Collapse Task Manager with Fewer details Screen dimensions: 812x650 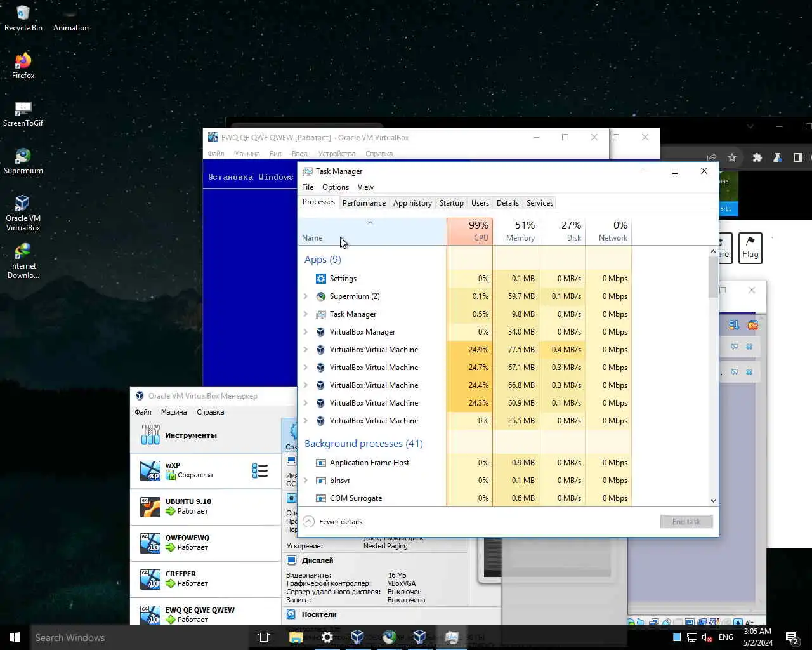pyautogui.click(x=333, y=522)
